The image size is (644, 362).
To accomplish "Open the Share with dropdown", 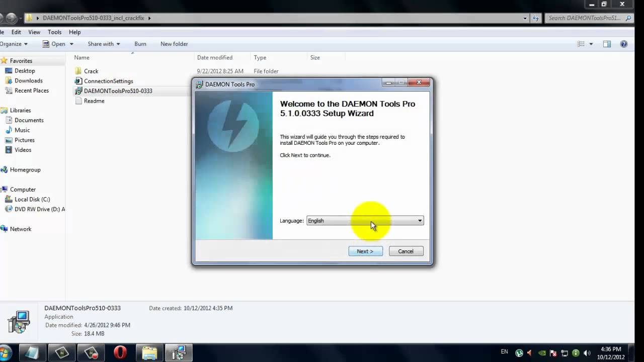I will (x=104, y=44).
